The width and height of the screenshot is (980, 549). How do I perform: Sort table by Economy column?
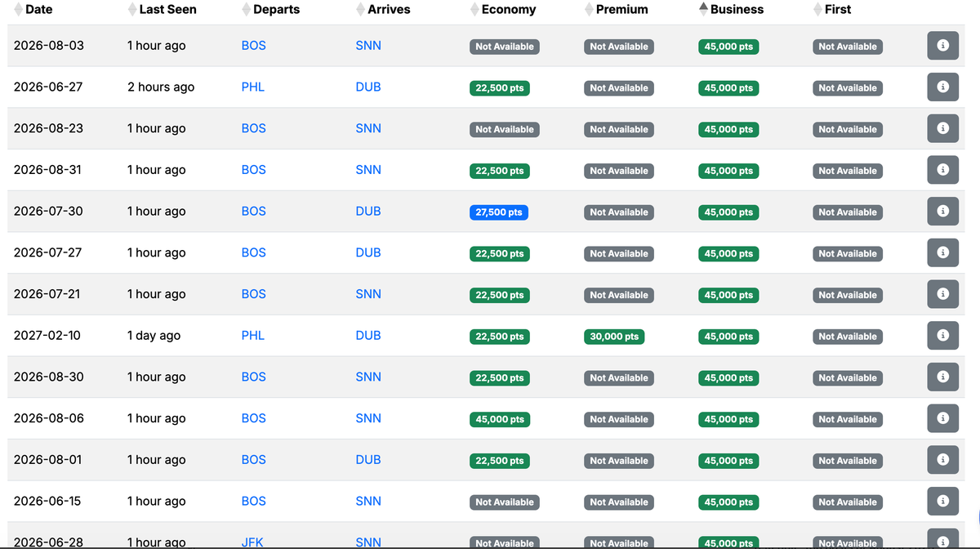tap(508, 10)
